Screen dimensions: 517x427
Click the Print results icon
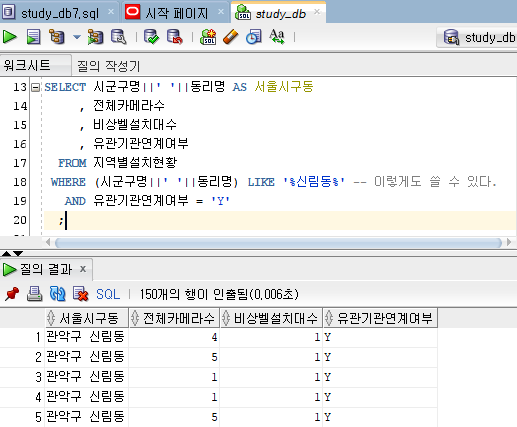point(35,294)
